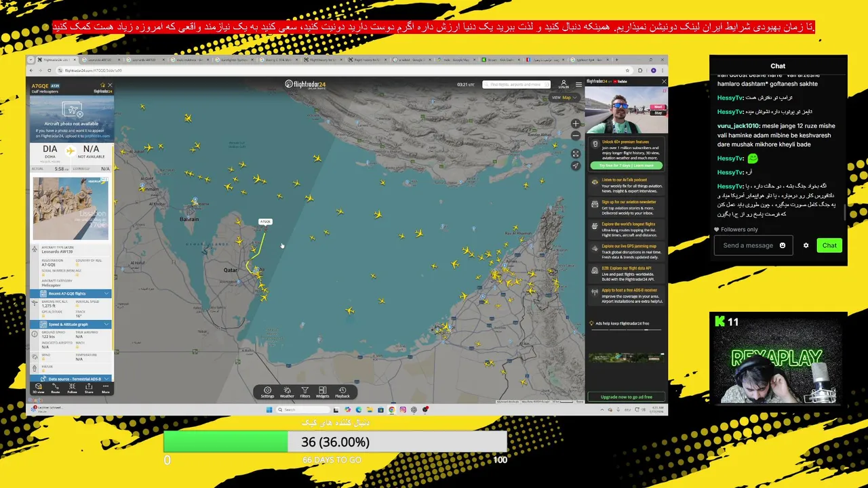
Task: Switch to the Eurofighter Typhoon browser tab
Action: tap(233, 60)
